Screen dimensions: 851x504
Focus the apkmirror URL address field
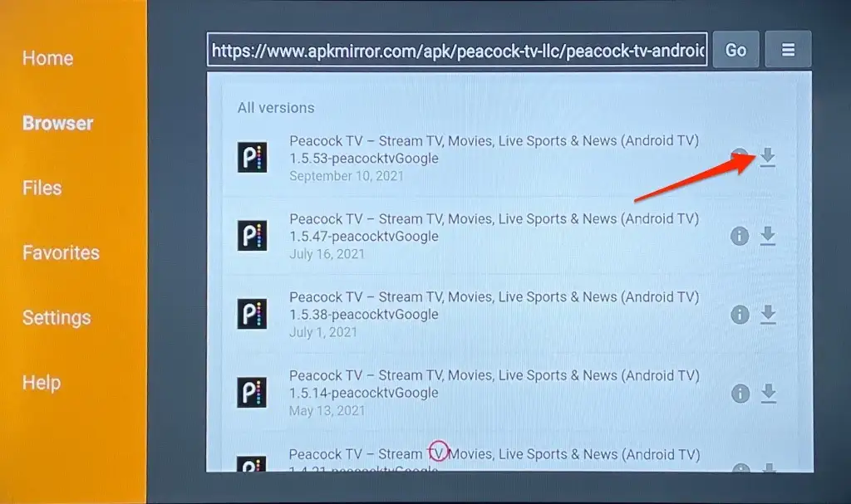457,50
